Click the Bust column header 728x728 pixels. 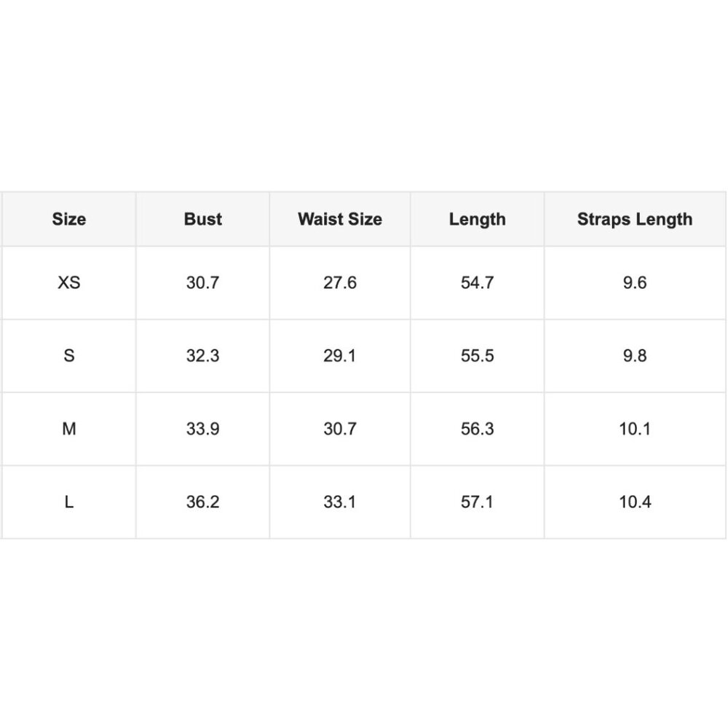tap(203, 219)
